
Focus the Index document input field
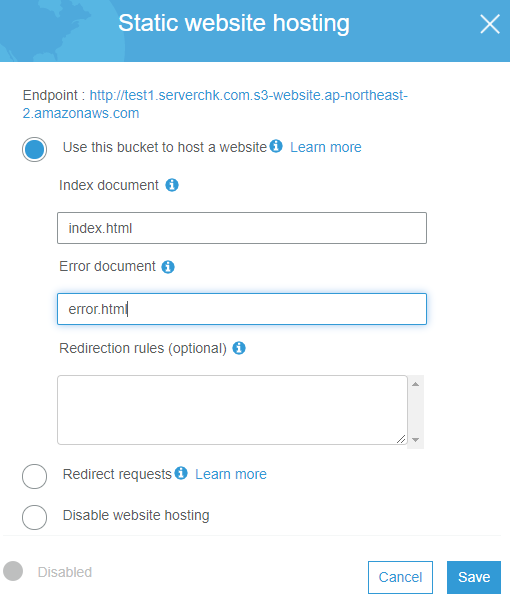click(242, 228)
